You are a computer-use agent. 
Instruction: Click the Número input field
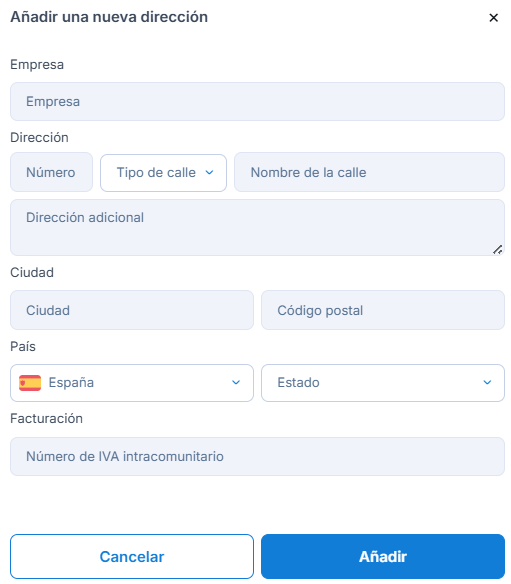[x=51, y=172]
